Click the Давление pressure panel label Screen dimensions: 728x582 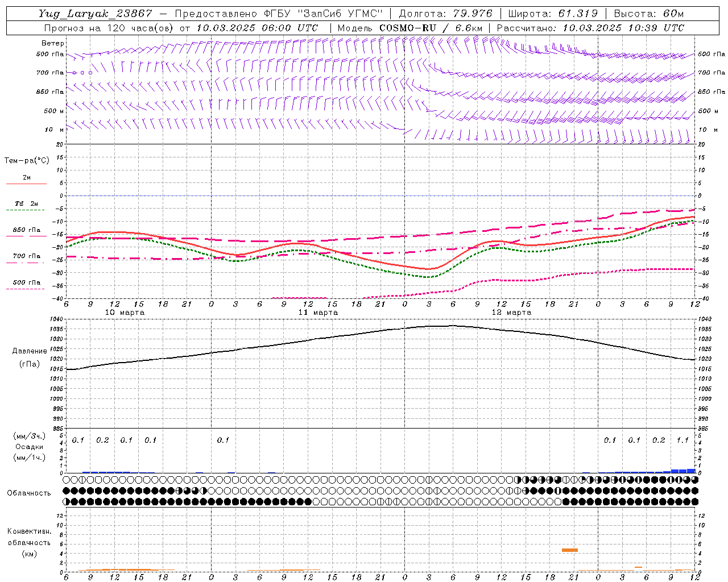[x=30, y=351]
